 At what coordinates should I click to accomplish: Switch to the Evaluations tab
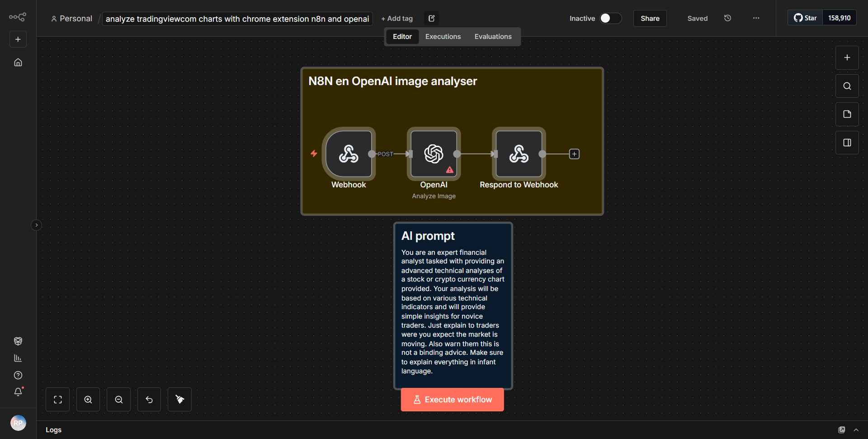coord(493,37)
